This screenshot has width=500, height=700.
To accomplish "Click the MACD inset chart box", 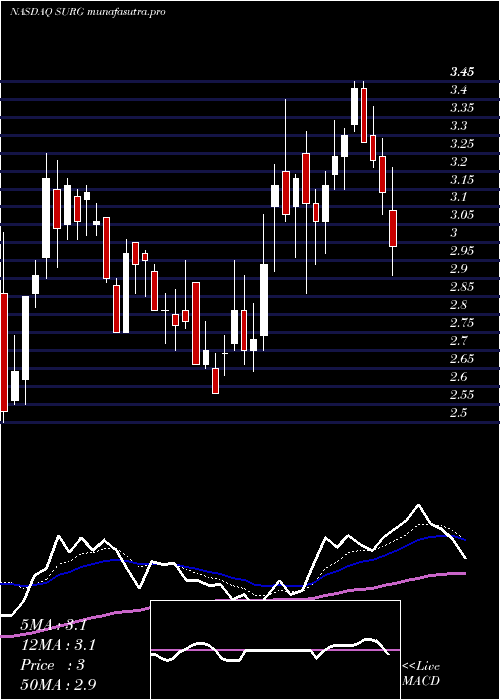I will point(275,650).
